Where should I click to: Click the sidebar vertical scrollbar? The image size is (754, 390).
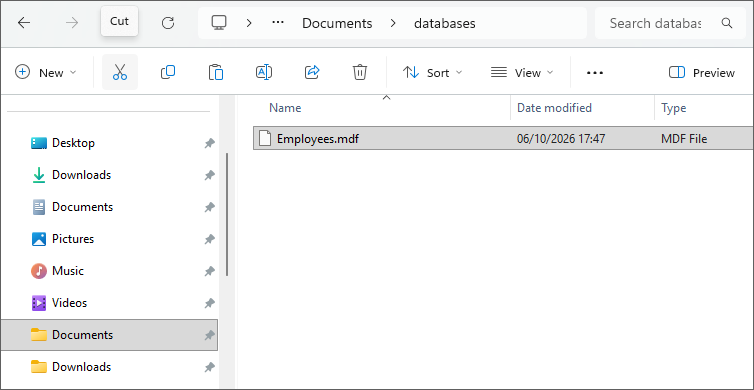pyautogui.click(x=227, y=214)
